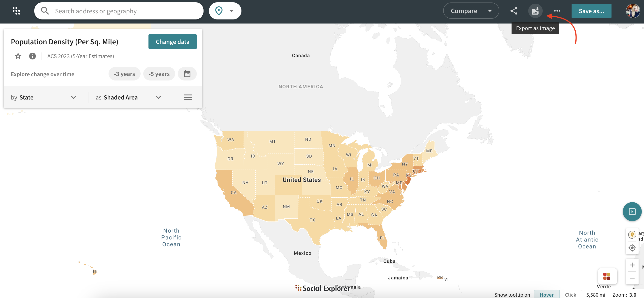
Task: Open the calendar year picker icon
Action: pyautogui.click(x=187, y=74)
